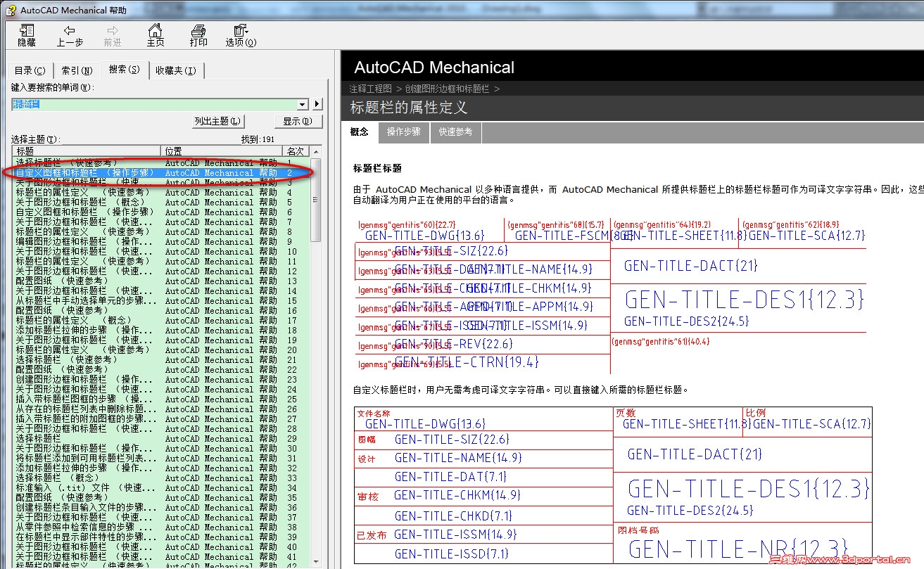Screen dimensions: 924x569
Task: Select the topic 标题栏的属性定义 (概念) ranked 17
Action: click(x=161, y=320)
